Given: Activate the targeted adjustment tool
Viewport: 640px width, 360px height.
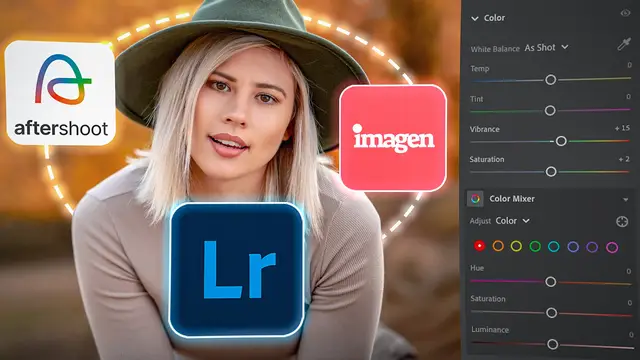Looking at the screenshot, I should point(622,222).
